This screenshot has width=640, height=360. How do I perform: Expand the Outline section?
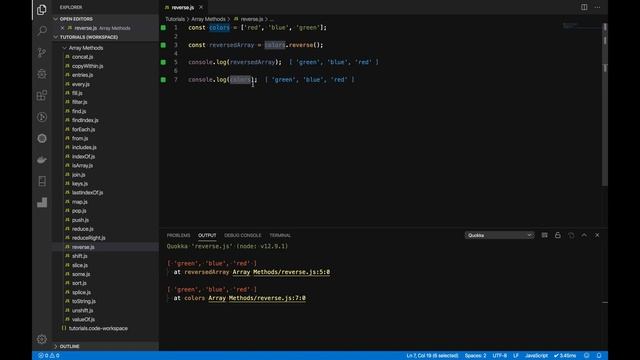pos(69,346)
